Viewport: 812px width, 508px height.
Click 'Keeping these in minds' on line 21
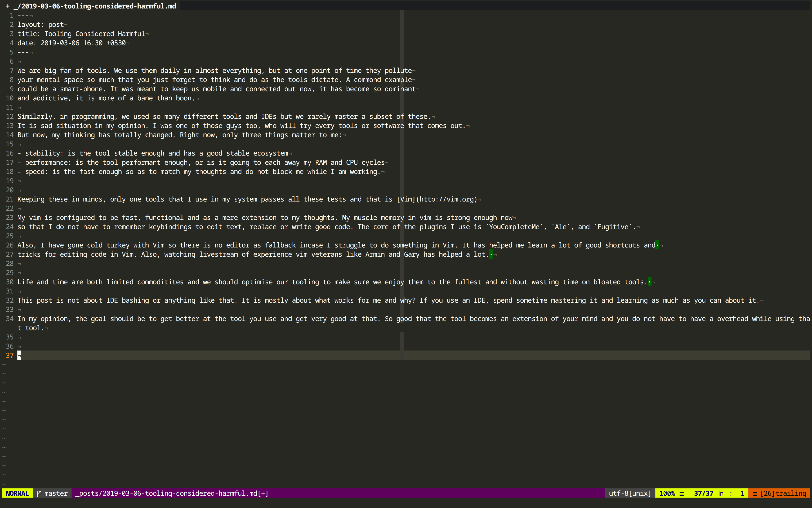60,199
